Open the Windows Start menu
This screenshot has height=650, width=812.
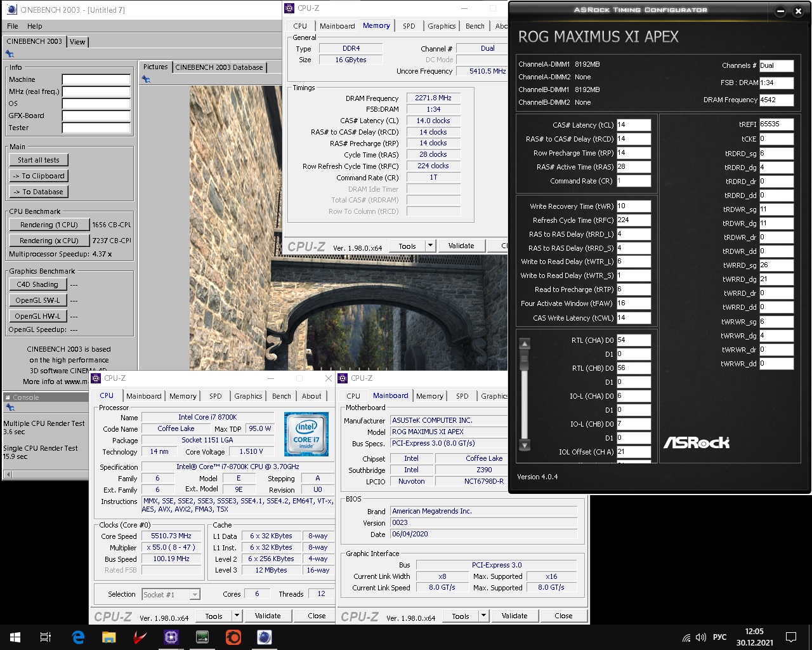[x=15, y=637]
